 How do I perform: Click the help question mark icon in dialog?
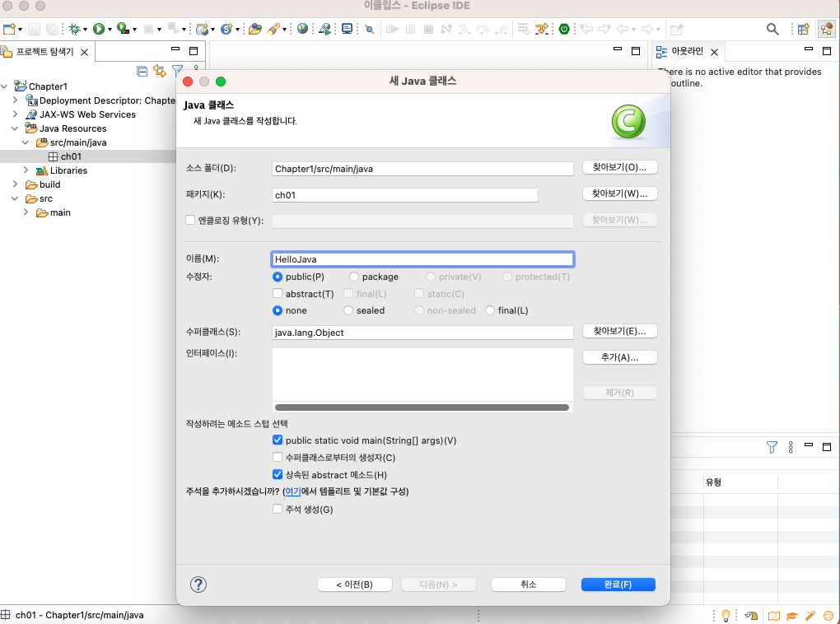tap(198, 584)
